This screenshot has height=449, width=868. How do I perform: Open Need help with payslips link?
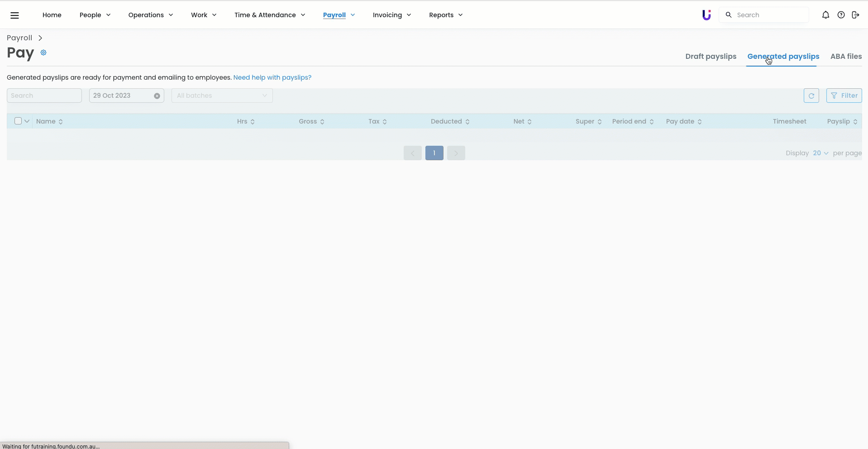tap(272, 77)
